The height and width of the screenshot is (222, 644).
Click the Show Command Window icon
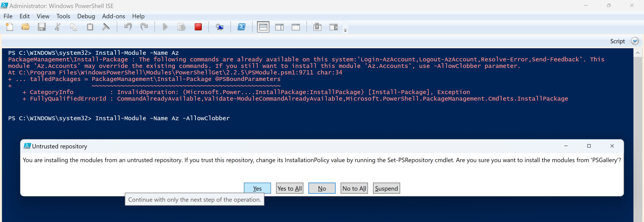click(317, 27)
